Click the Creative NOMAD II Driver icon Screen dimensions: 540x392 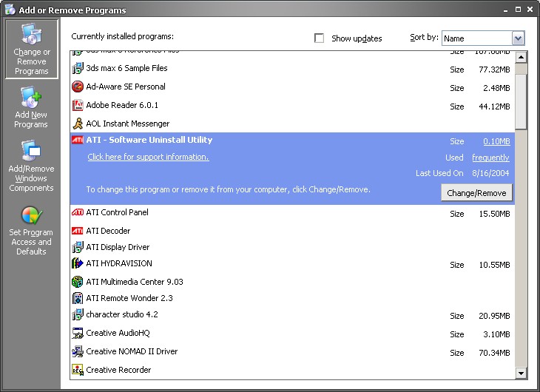tap(78, 351)
